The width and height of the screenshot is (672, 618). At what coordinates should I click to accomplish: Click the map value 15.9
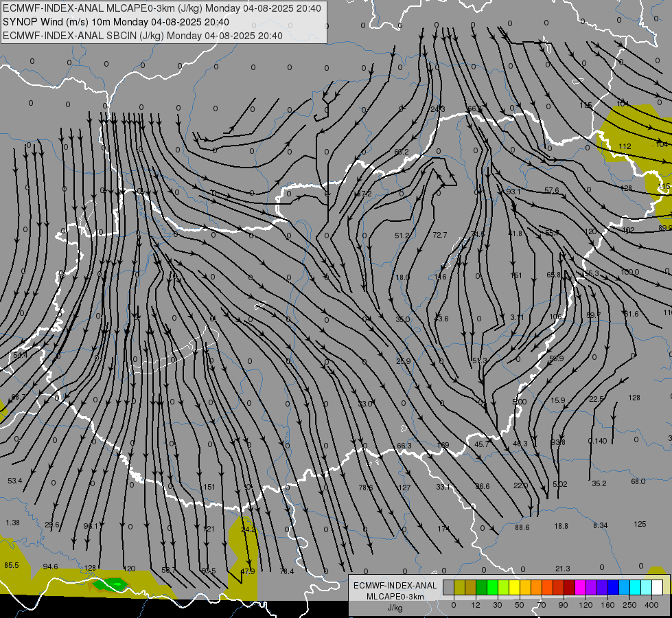coord(557,400)
